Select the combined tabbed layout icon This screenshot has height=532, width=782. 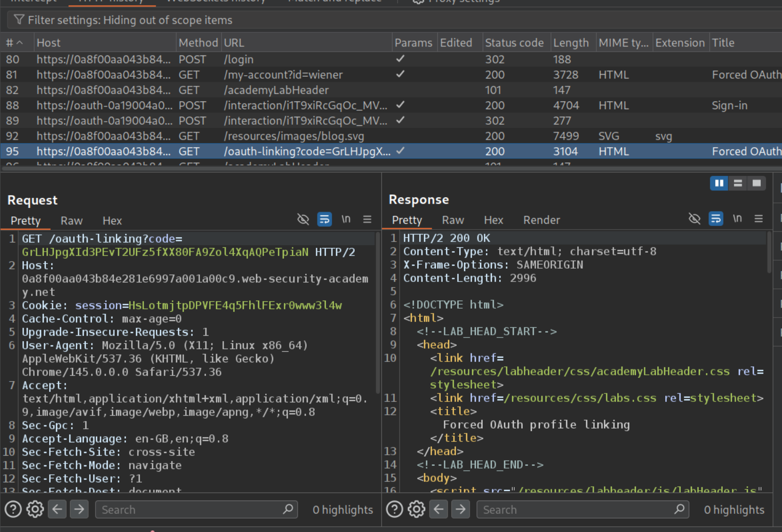756,183
